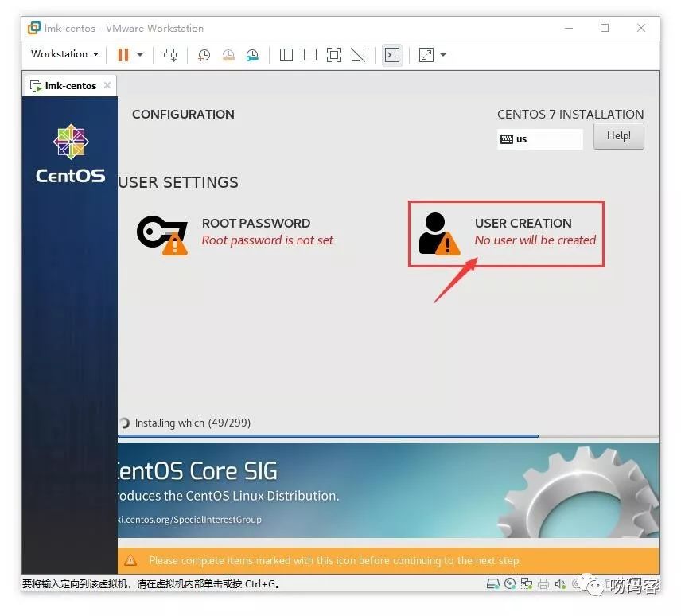Take a snapshot of this VM
This screenshot has width=681, height=616.
pyautogui.click(x=204, y=55)
